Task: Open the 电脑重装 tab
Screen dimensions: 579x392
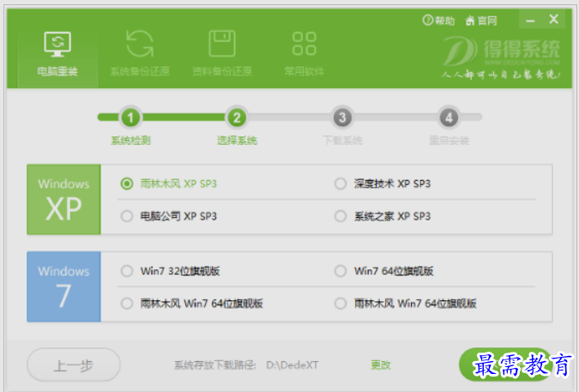Action: coord(57,55)
